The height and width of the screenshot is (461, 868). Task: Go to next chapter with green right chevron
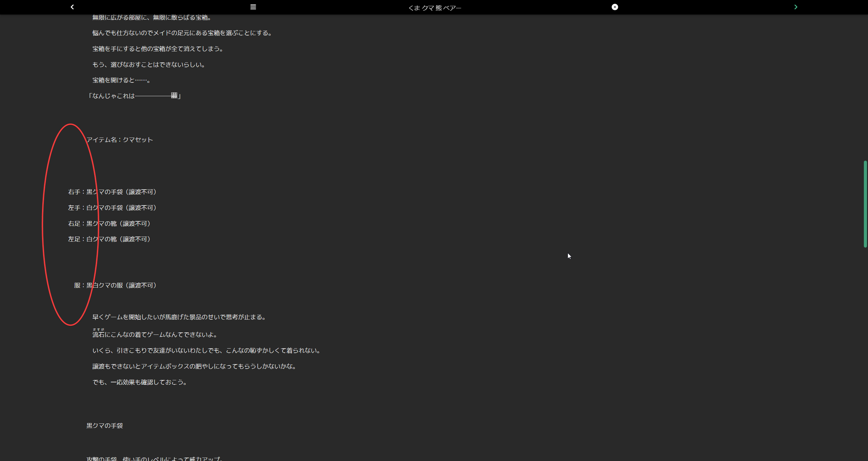click(x=796, y=7)
